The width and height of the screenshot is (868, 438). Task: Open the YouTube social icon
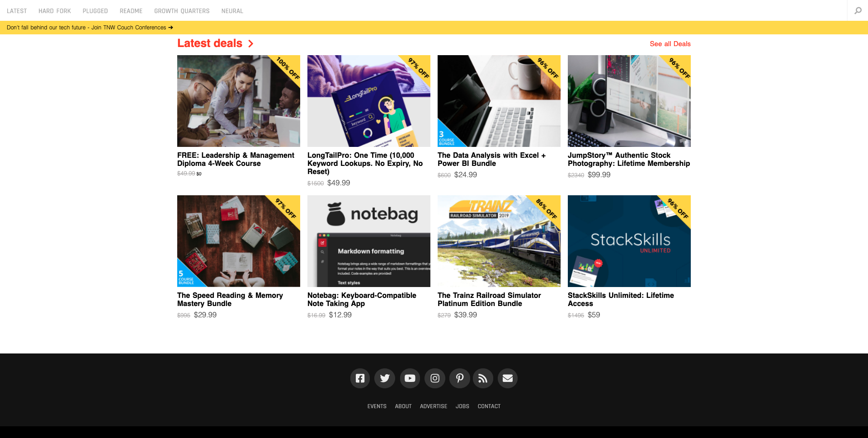click(410, 378)
